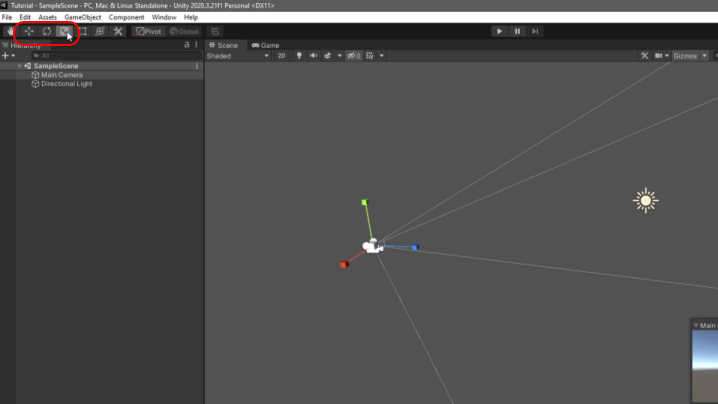Image resolution: width=718 pixels, height=404 pixels.
Task: Open the Help menu
Action: (x=191, y=17)
